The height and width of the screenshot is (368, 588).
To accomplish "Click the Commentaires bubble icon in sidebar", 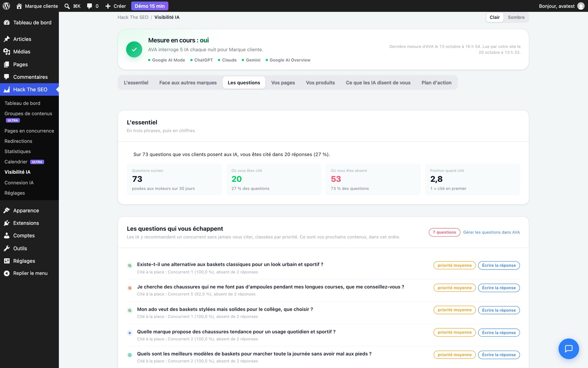I will click(x=7, y=77).
